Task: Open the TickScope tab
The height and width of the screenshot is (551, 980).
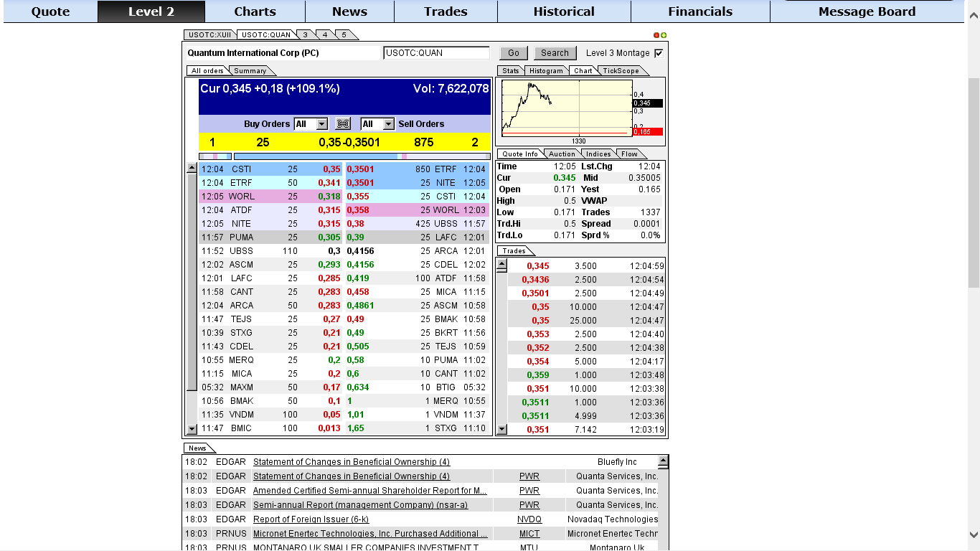Action: coord(621,70)
